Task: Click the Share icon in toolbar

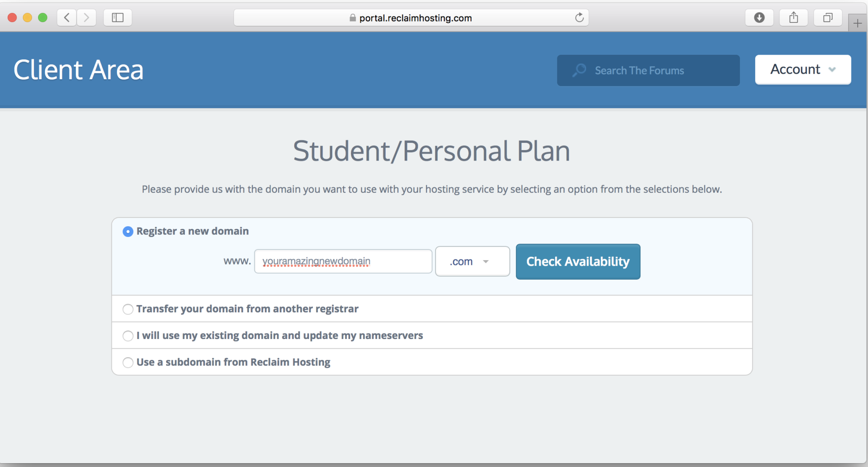Action: pos(793,18)
